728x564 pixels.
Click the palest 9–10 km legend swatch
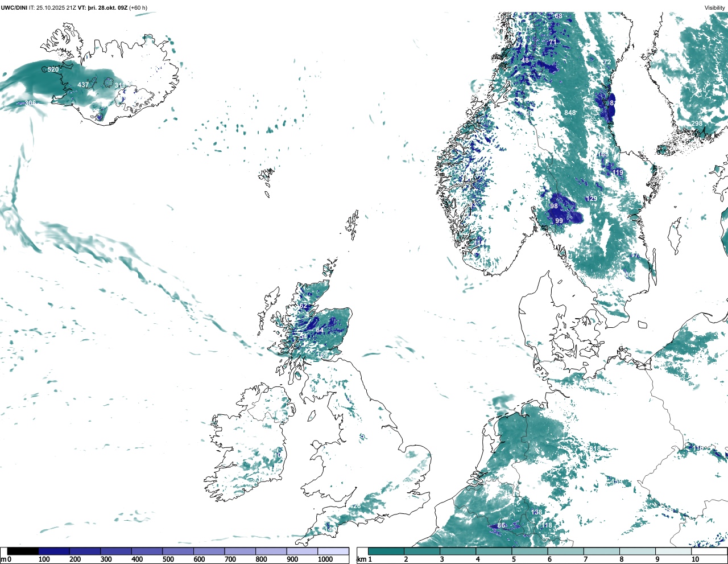[673, 551]
